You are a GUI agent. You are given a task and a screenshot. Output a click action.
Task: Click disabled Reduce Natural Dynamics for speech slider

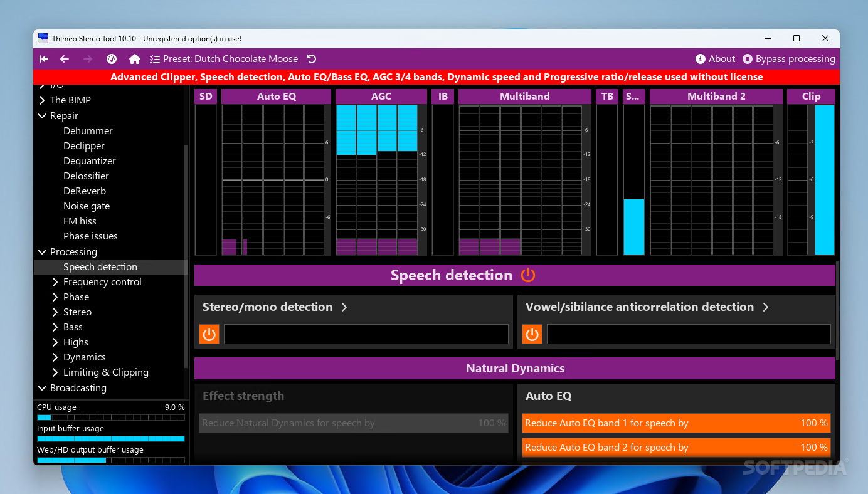(354, 423)
